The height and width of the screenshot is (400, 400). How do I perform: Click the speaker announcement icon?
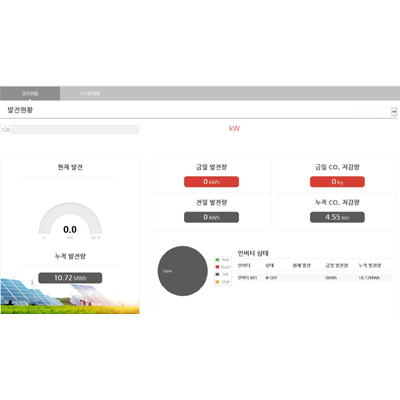(x=5, y=130)
